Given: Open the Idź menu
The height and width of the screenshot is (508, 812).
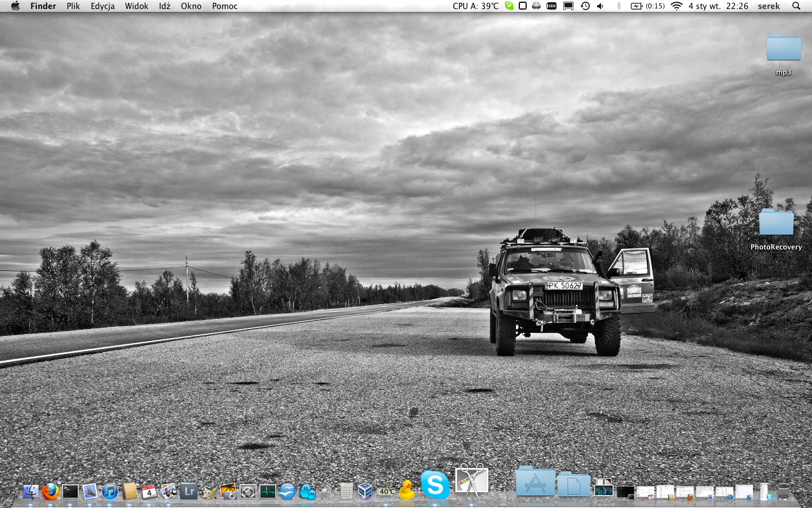Looking at the screenshot, I should [165, 6].
